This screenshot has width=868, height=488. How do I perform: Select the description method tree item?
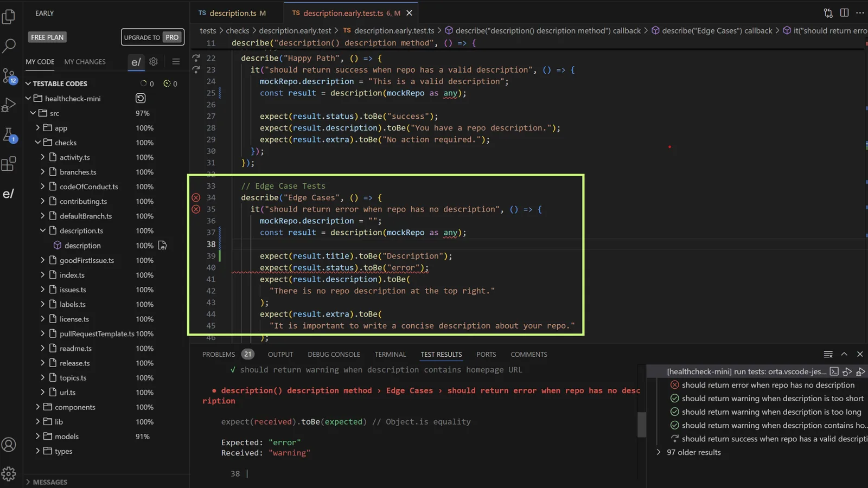(x=82, y=245)
